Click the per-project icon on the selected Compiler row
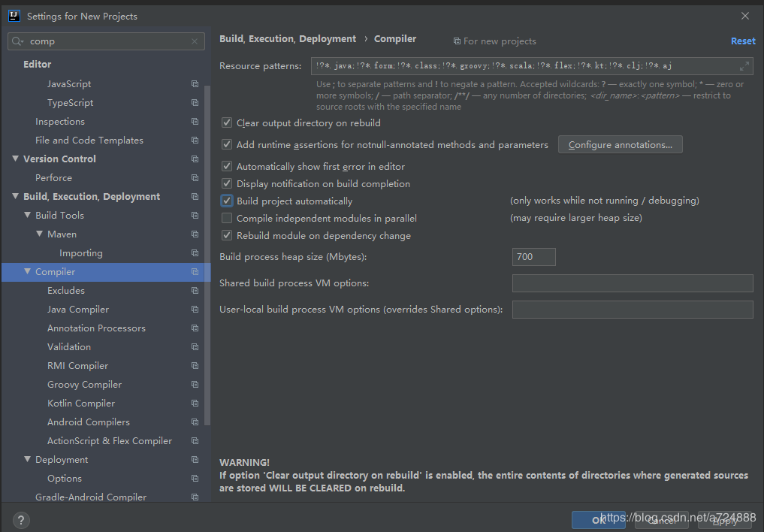This screenshot has width=764, height=532. pos(195,272)
